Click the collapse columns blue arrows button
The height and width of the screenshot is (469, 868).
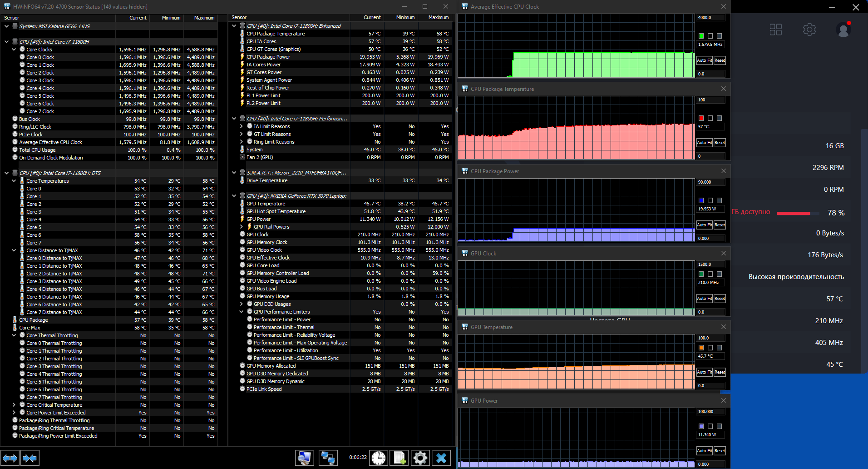click(x=30, y=458)
